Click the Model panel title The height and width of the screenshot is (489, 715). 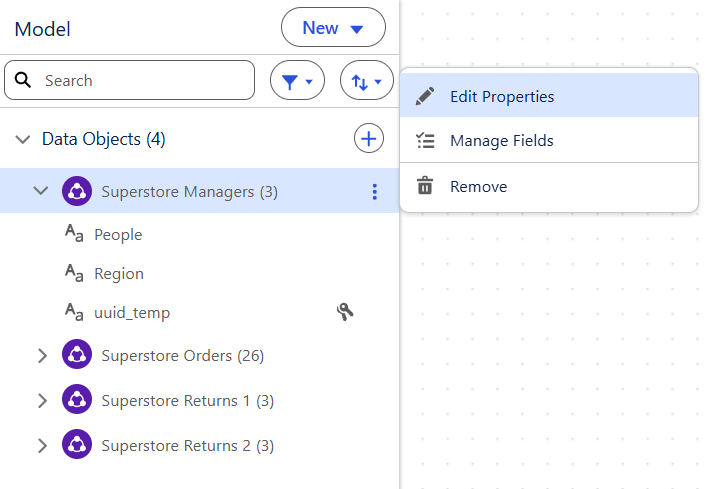point(42,29)
